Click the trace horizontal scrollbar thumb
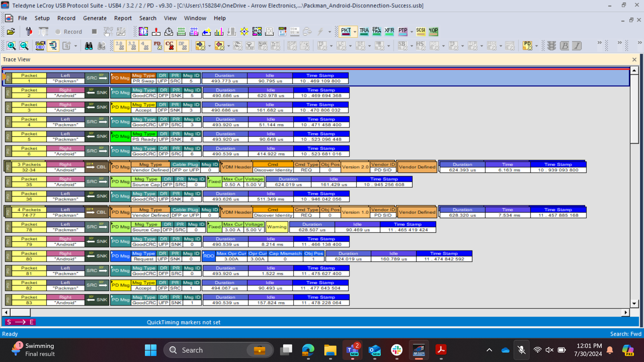644x362 pixels. point(20,312)
